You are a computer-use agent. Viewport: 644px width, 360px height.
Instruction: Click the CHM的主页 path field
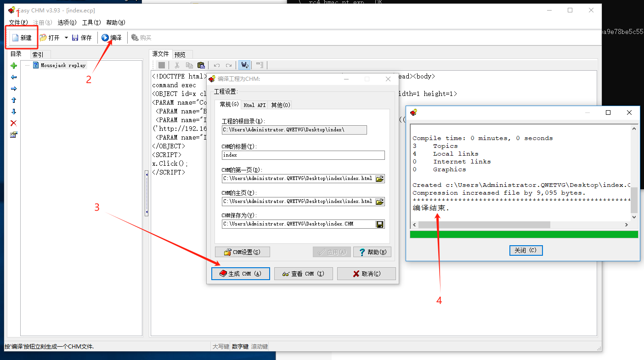[298, 202]
